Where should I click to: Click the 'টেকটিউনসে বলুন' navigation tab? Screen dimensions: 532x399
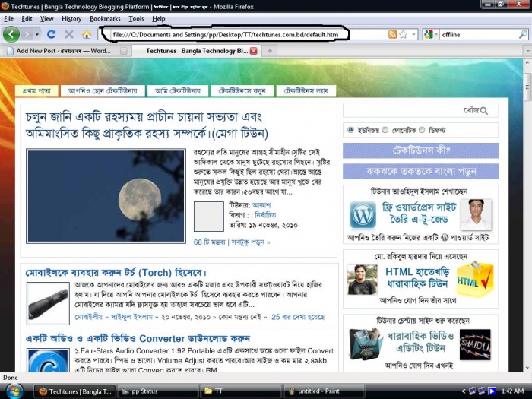pos(242,90)
